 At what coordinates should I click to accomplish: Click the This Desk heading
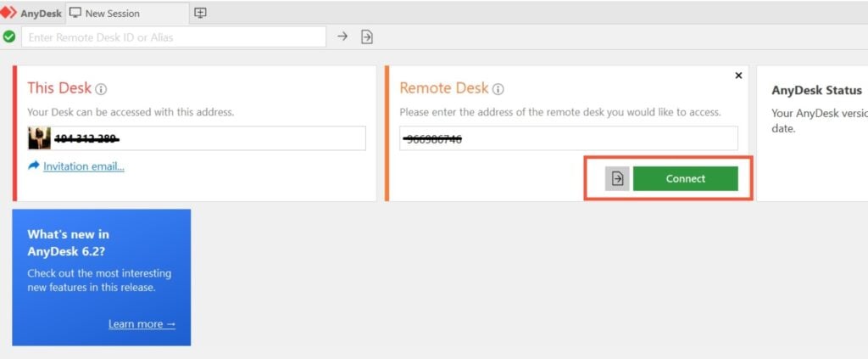59,87
